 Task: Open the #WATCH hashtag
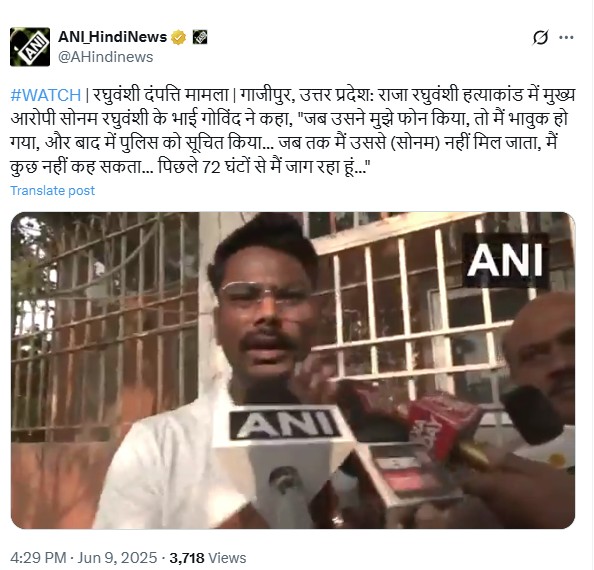pos(45,95)
